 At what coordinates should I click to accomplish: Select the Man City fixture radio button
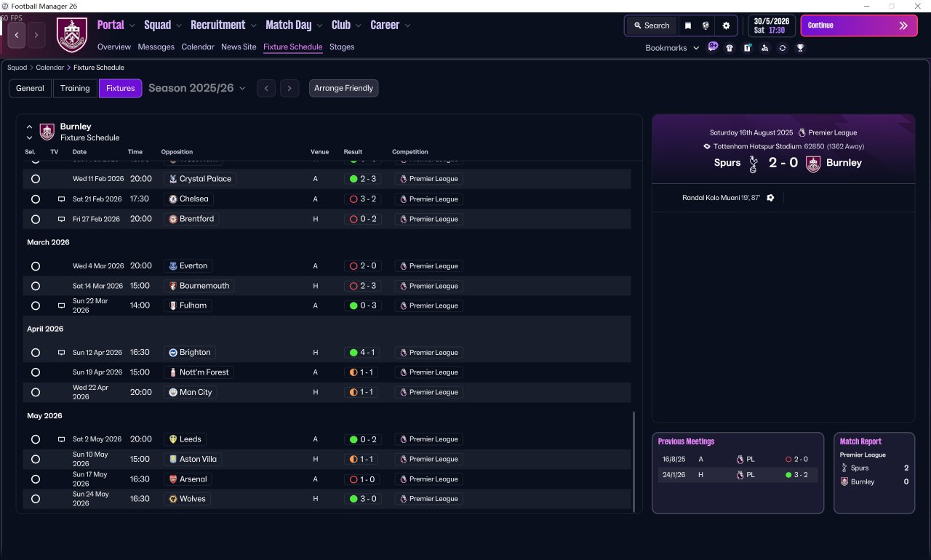click(36, 392)
